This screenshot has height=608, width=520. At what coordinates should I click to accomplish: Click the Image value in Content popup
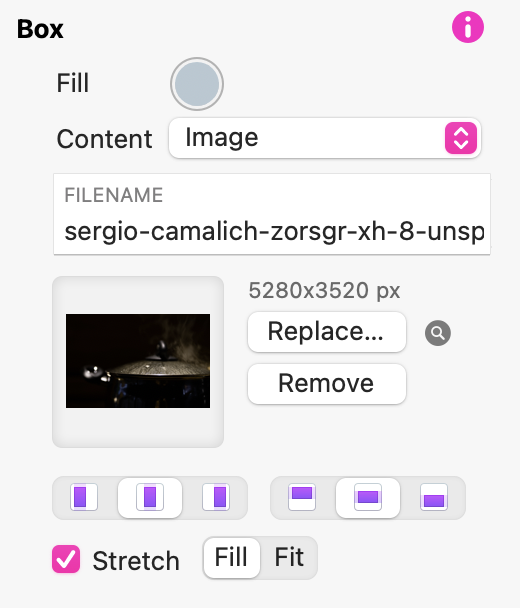click(222, 138)
